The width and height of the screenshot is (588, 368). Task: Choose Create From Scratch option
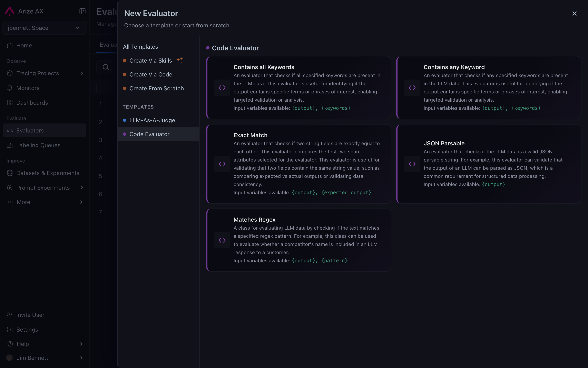[x=158, y=88]
